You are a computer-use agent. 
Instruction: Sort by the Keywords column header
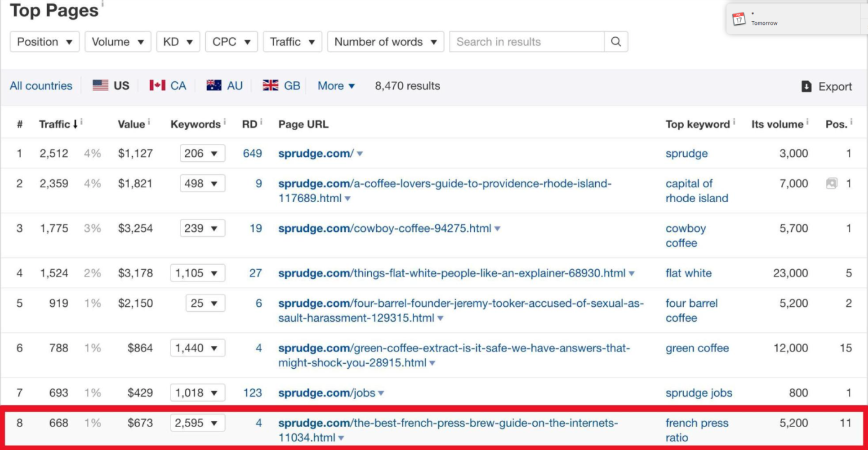click(195, 124)
